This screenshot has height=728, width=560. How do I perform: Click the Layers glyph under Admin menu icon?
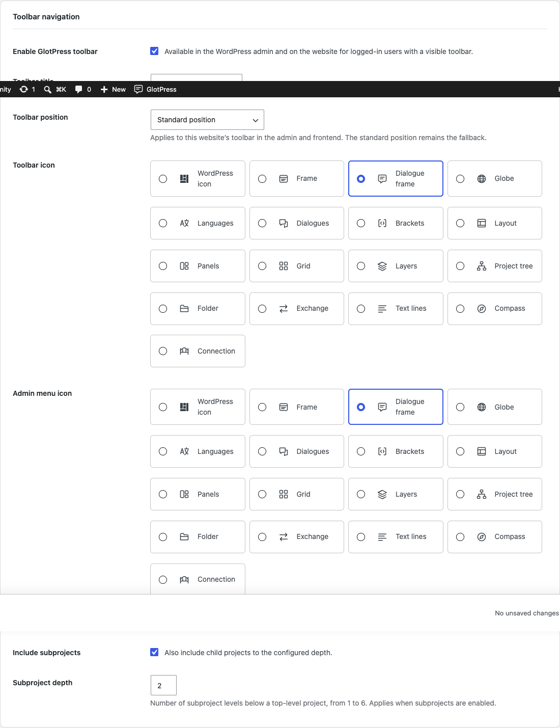[382, 494]
